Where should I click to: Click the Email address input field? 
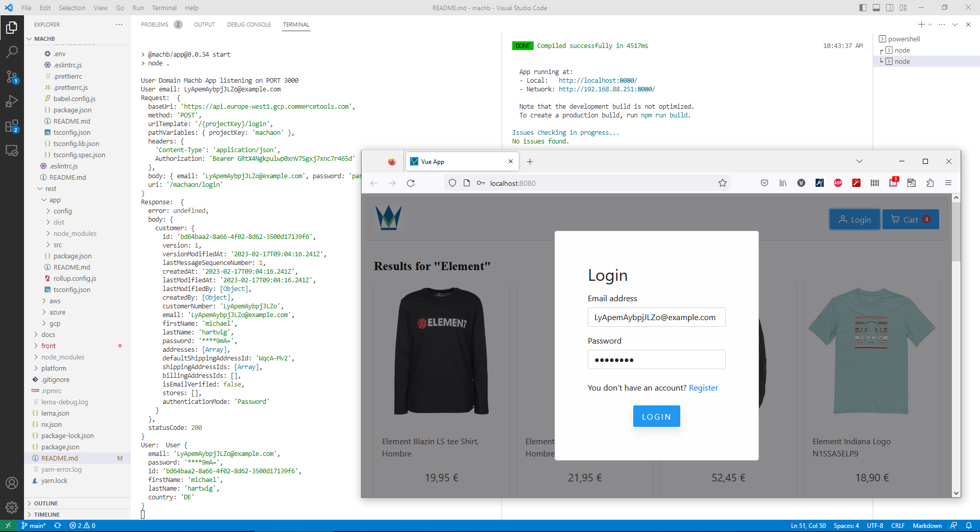pyautogui.click(x=656, y=317)
